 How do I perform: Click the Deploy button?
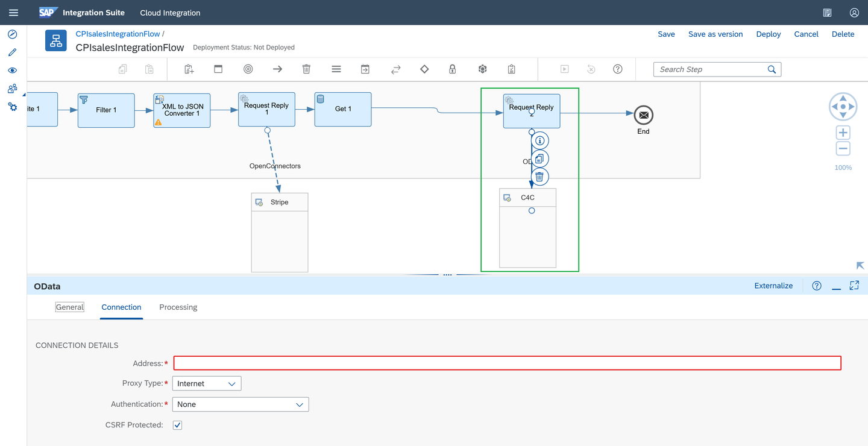pos(769,34)
